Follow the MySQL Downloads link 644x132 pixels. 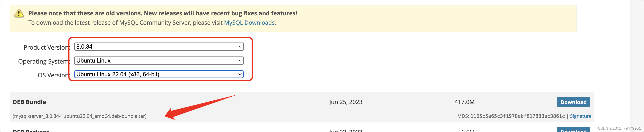[x=249, y=23]
